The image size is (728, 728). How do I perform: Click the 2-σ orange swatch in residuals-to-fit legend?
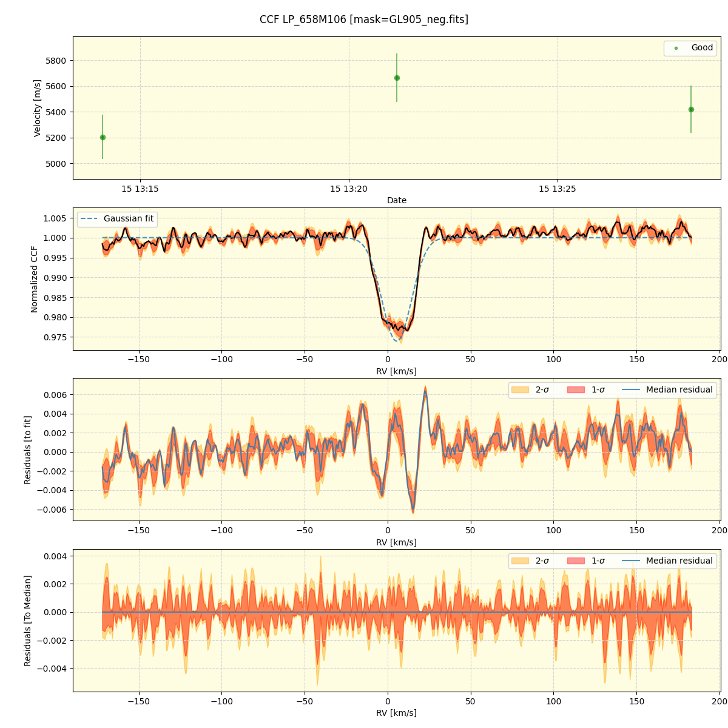pos(520,390)
